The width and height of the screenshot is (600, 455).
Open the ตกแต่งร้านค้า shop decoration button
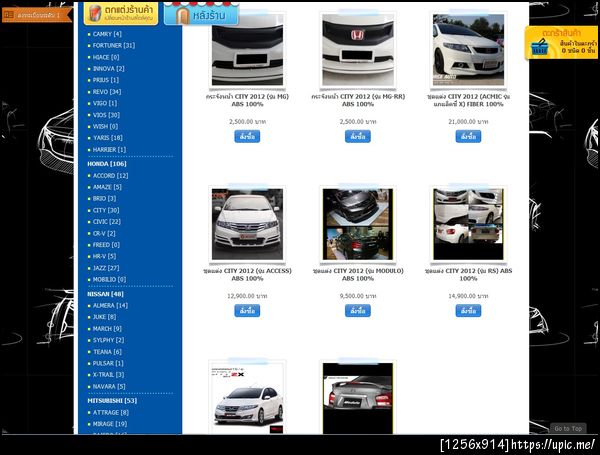(121, 13)
